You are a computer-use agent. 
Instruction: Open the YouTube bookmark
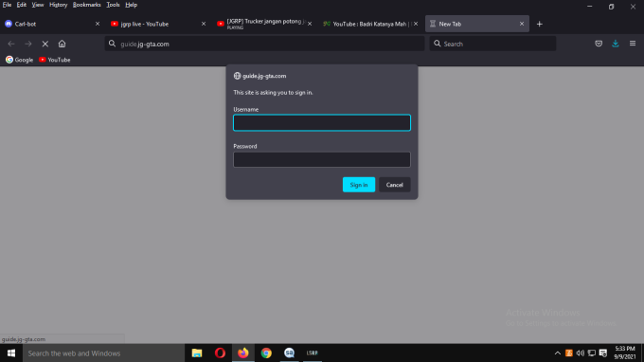(x=55, y=60)
